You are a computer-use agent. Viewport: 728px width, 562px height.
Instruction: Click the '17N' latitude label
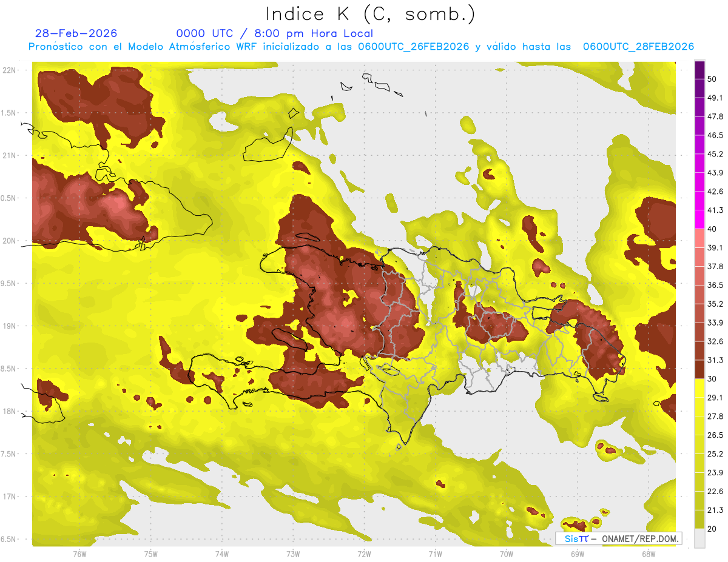(9, 497)
